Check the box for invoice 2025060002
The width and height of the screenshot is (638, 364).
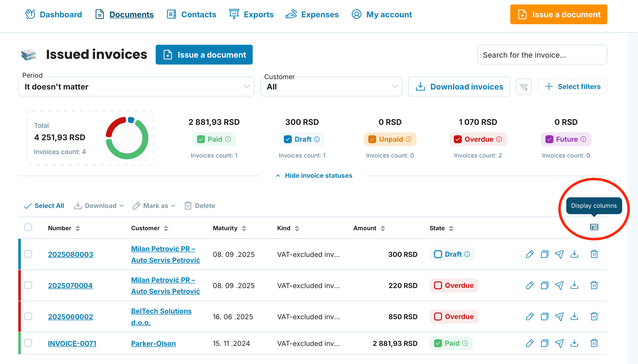(28, 316)
